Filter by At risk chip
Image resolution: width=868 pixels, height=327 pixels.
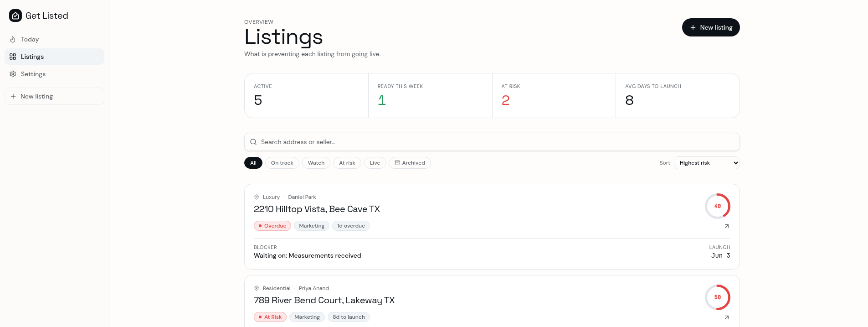point(347,163)
